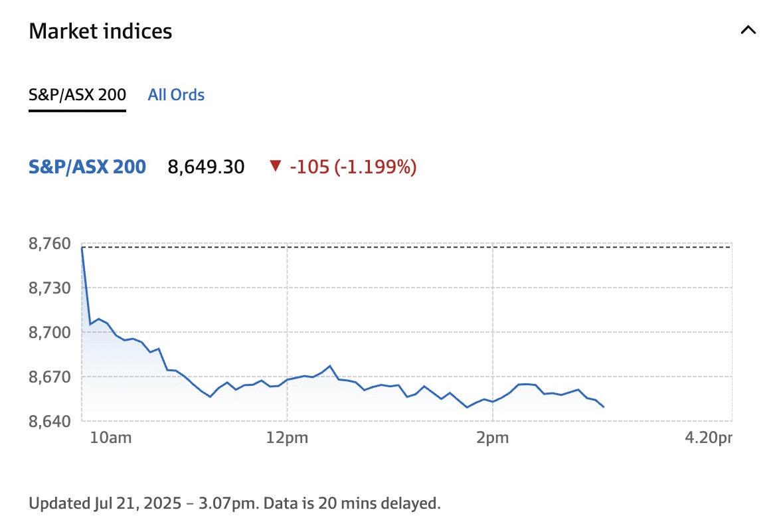Click the -105 (-1.199%) change figure
Image resolution: width=773 pixels, height=532 pixels.
coord(353,167)
